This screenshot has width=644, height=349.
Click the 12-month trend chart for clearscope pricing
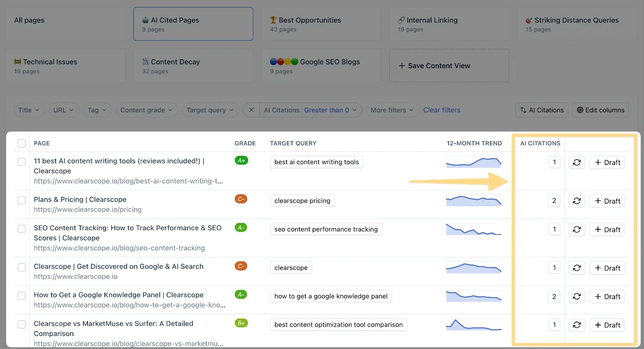(474, 201)
